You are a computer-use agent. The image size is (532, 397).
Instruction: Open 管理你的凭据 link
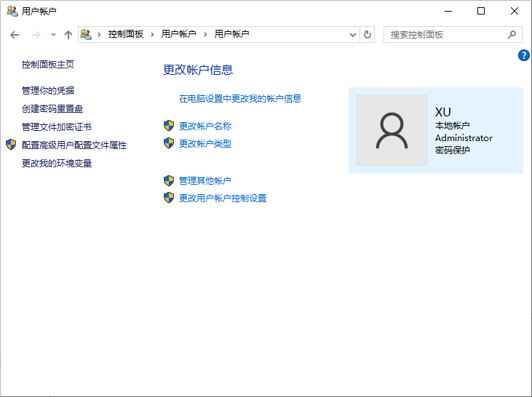(x=48, y=90)
